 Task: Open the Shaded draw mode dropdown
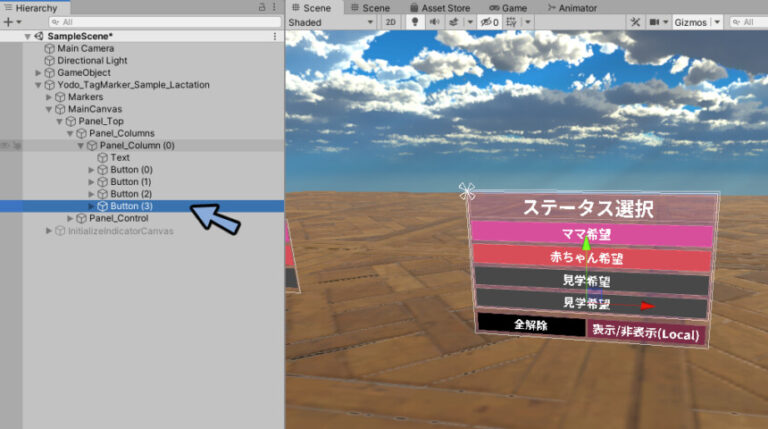click(331, 23)
